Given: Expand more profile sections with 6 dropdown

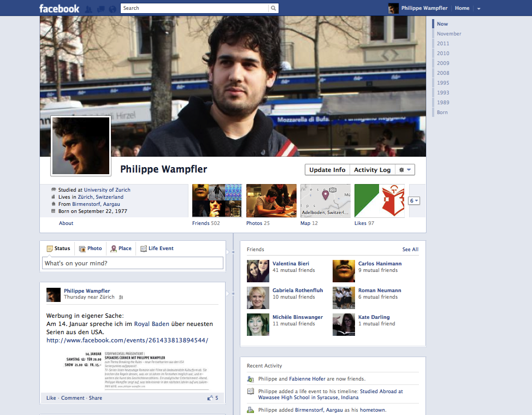Looking at the screenshot, I should pyautogui.click(x=414, y=201).
